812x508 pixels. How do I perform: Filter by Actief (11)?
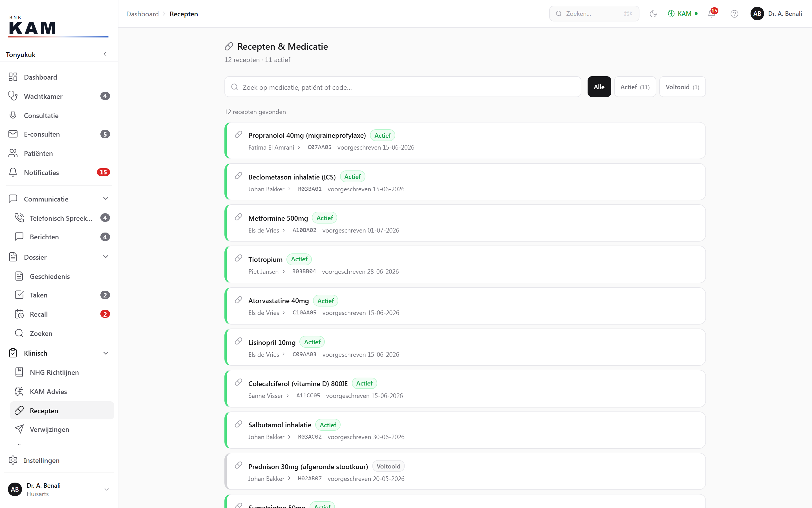tap(635, 87)
